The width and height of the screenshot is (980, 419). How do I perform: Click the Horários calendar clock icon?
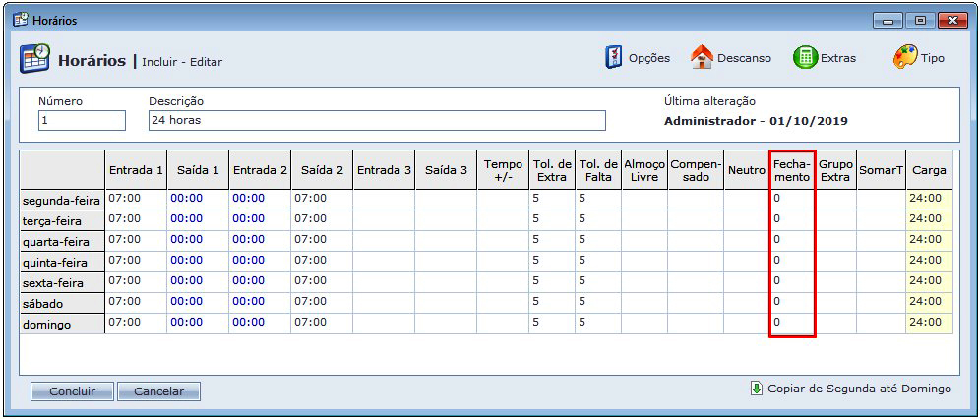pos(35,59)
